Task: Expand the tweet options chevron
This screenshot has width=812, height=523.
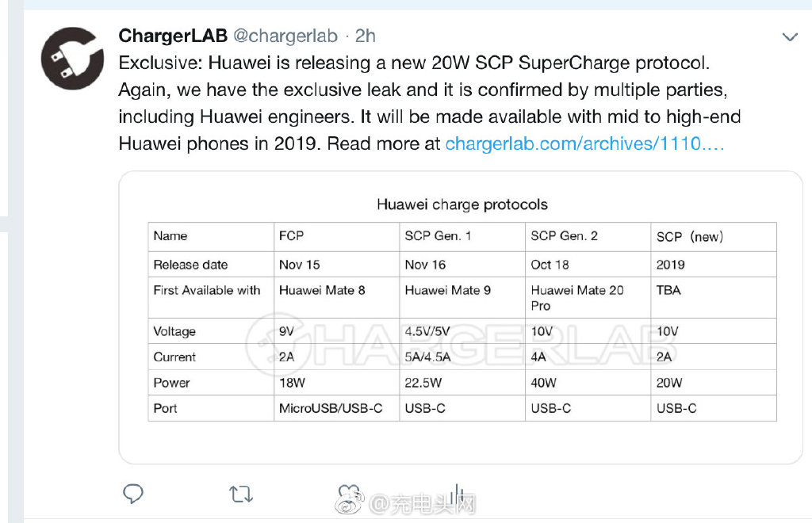Action: point(790,37)
